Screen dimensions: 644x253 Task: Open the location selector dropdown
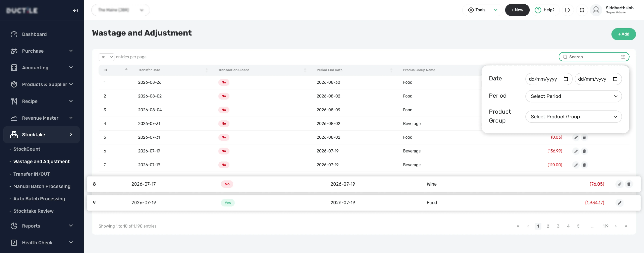pyautogui.click(x=120, y=10)
